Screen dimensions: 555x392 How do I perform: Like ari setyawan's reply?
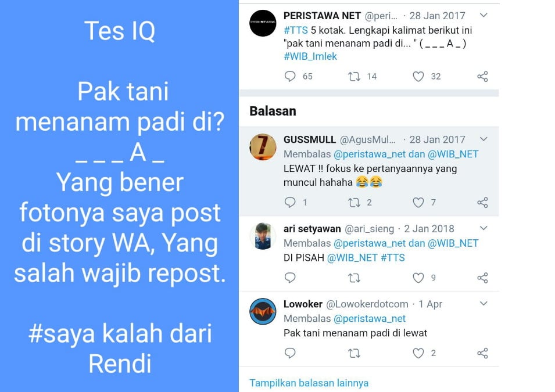pyautogui.click(x=418, y=278)
